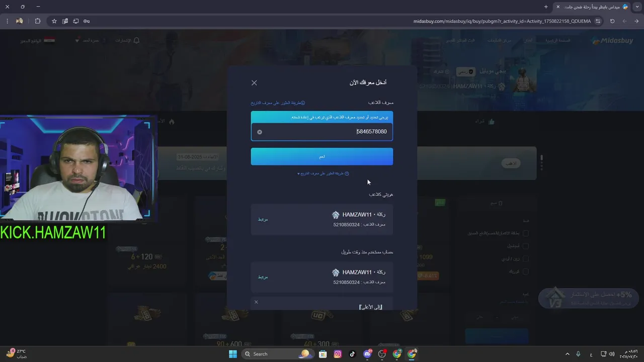Click the site info icon beside URL
This screenshot has width=644, height=362.
point(598,21)
